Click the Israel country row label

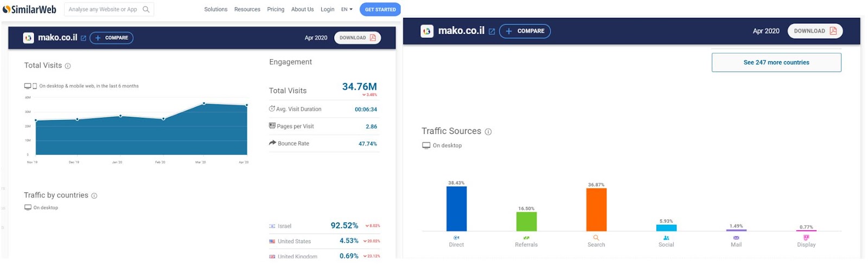pyautogui.click(x=284, y=226)
